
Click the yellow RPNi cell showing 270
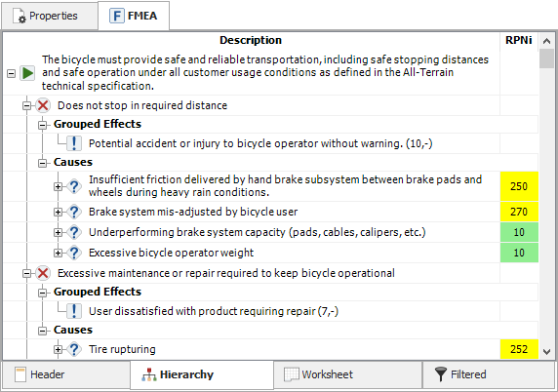pos(519,212)
